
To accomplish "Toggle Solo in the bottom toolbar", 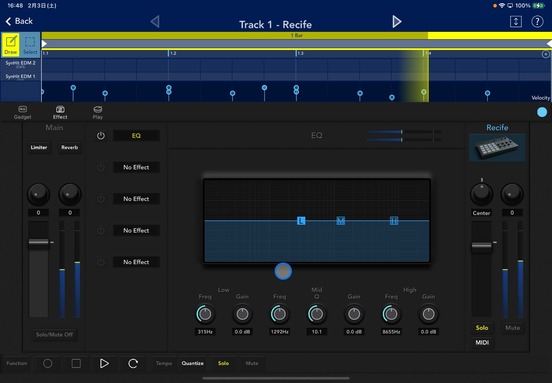I will pos(224,363).
